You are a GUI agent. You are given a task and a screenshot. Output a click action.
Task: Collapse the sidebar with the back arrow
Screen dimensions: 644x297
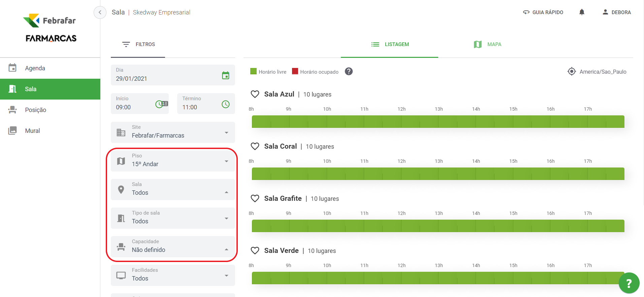click(x=100, y=12)
